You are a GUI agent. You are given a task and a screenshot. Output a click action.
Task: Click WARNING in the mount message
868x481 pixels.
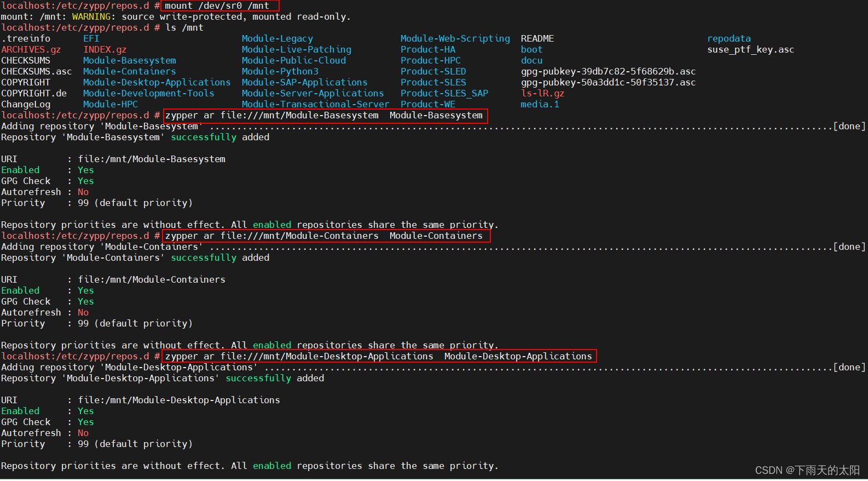pyautogui.click(x=91, y=16)
